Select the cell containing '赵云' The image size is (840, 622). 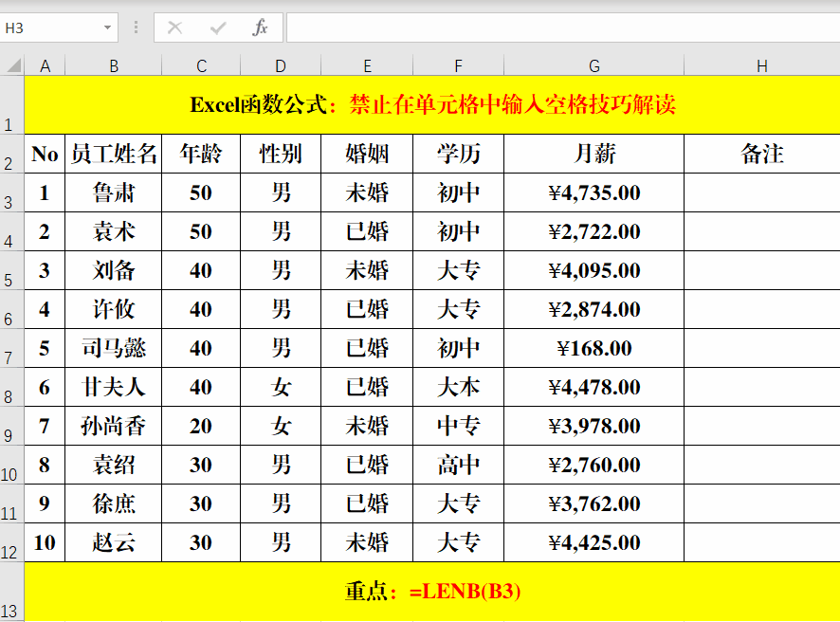(114, 542)
